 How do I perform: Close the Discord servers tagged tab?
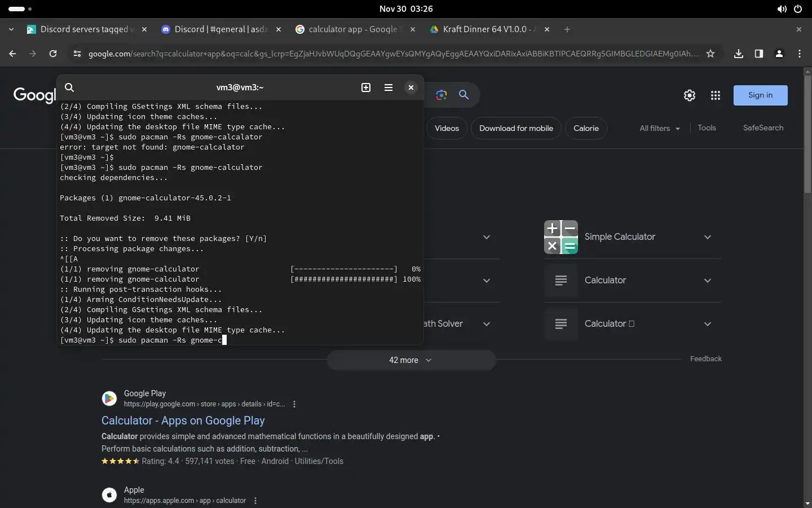144,29
